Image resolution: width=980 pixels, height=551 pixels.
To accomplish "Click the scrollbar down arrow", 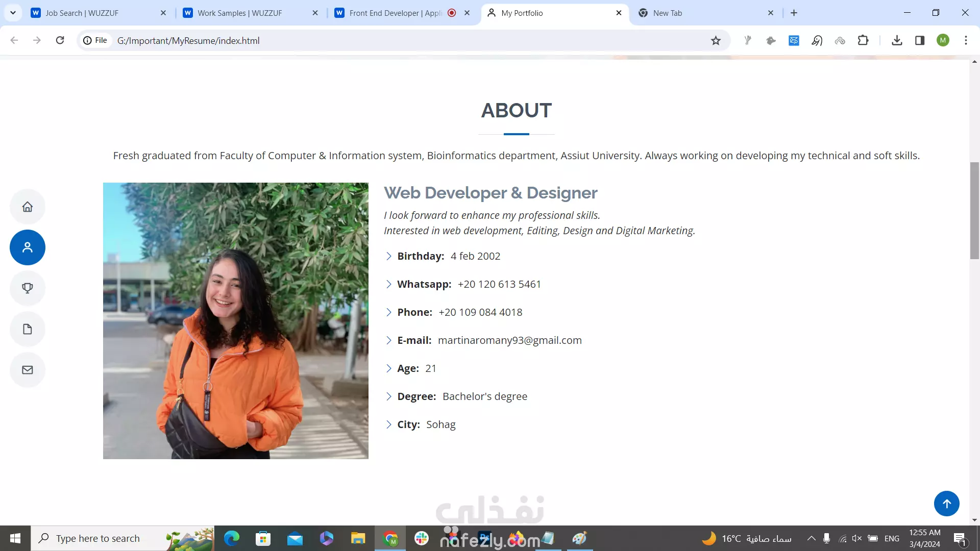I will pos(974,520).
